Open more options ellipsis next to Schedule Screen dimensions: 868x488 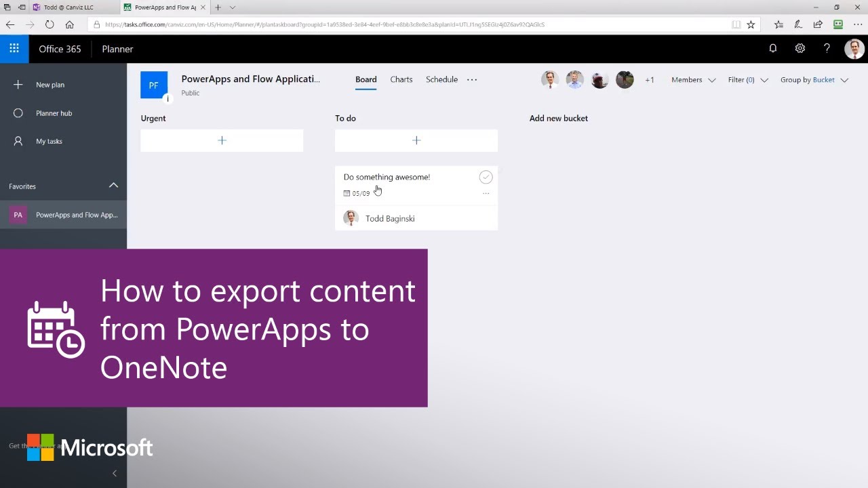point(472,79)
